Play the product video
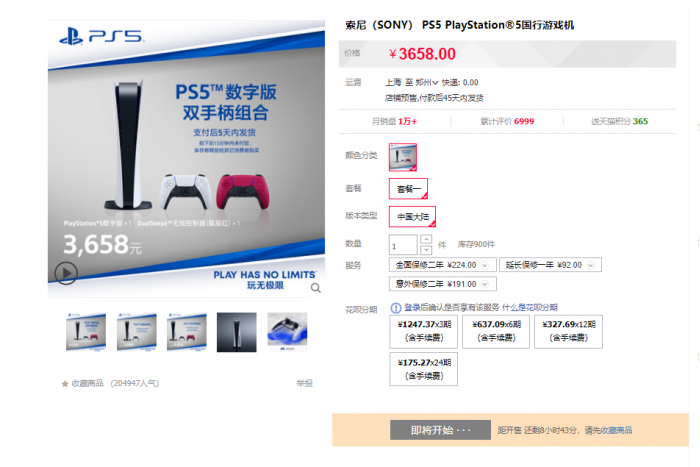This screenshot has width=700, height=467. (66, 273)
